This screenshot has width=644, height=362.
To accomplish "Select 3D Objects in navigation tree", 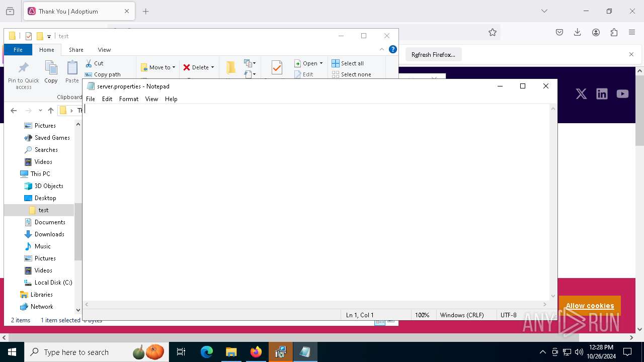I will coord(43,186).
